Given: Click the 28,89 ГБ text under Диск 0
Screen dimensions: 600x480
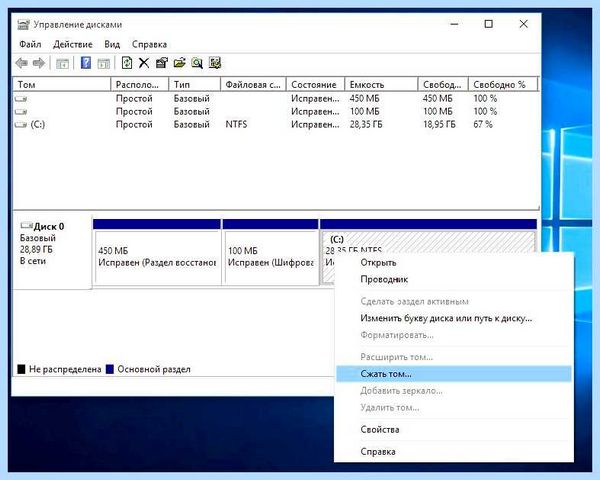Looking at the screenshot, I should click(x=36, y=250).
